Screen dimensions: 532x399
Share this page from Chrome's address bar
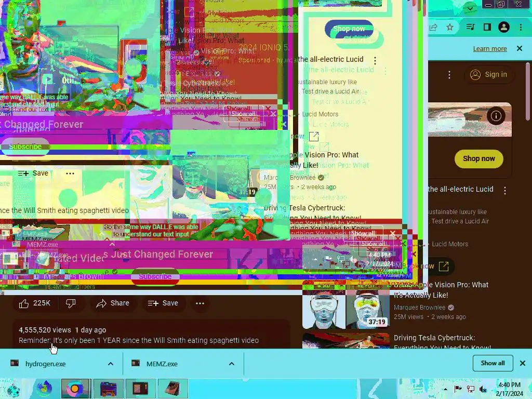click(433, 27)
